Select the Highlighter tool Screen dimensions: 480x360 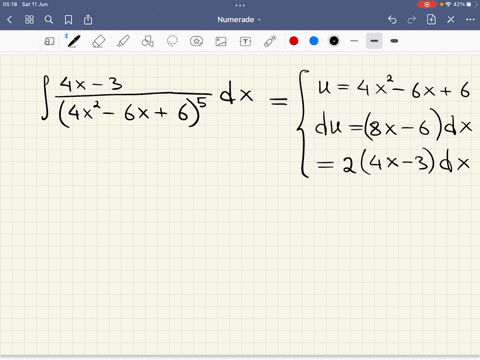123,41
